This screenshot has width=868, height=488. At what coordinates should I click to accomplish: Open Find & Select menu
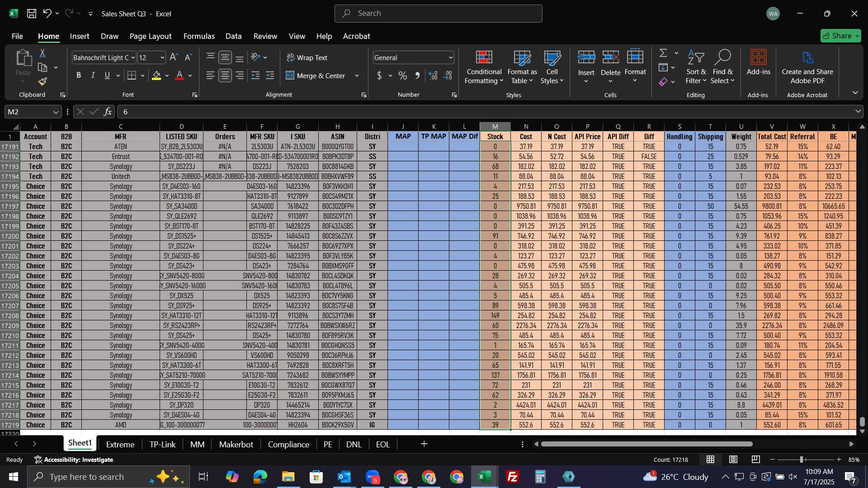722,67
